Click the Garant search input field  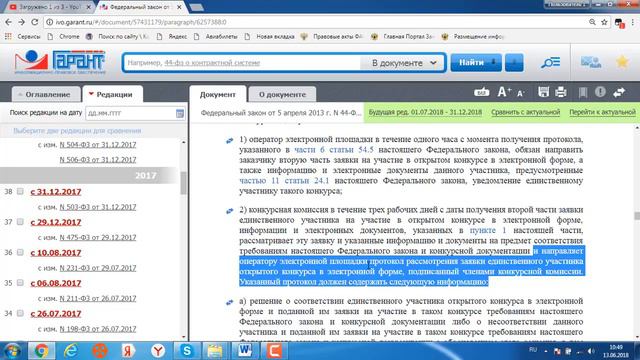(x=242, y=63)
